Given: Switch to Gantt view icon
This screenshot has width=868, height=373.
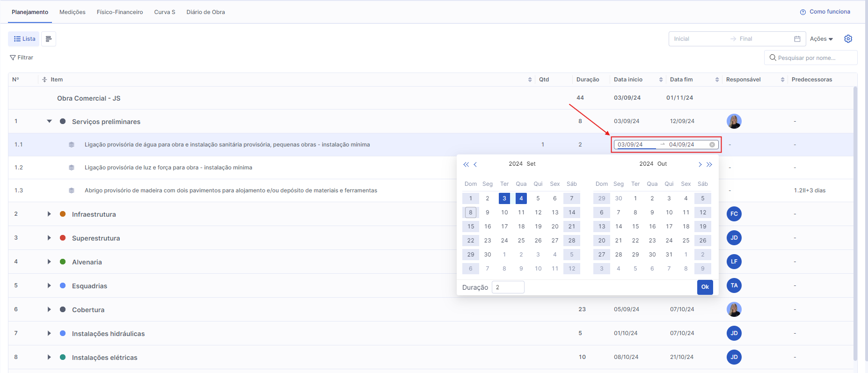Looking at the screenshot, I should coord(49,39).
